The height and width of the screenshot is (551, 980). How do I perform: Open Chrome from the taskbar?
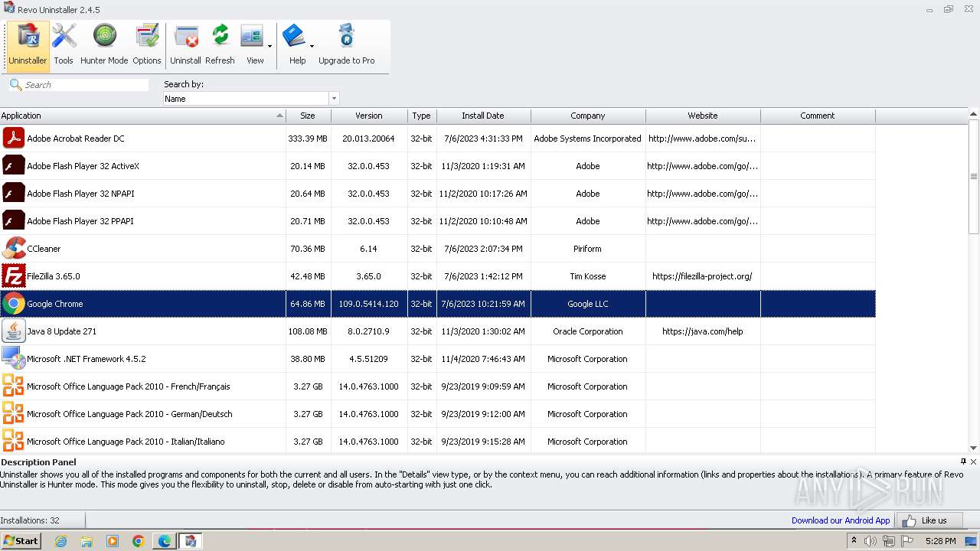point(139,541)
